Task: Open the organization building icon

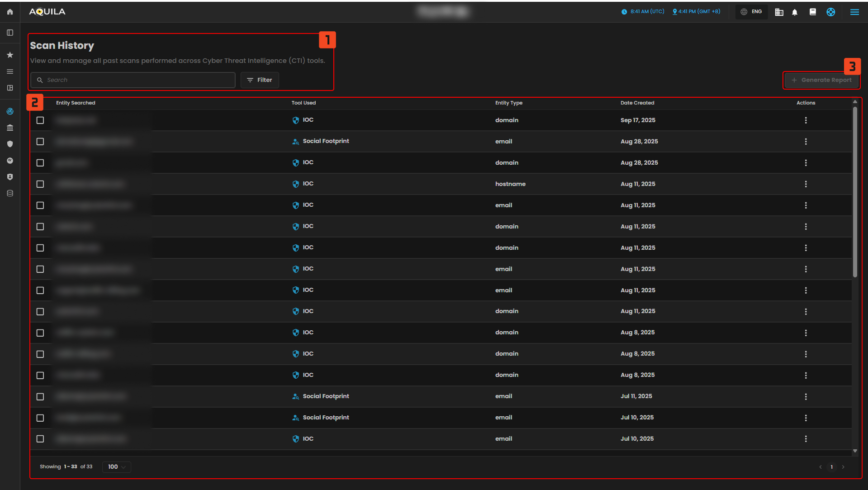Action: tap(779, 12)
